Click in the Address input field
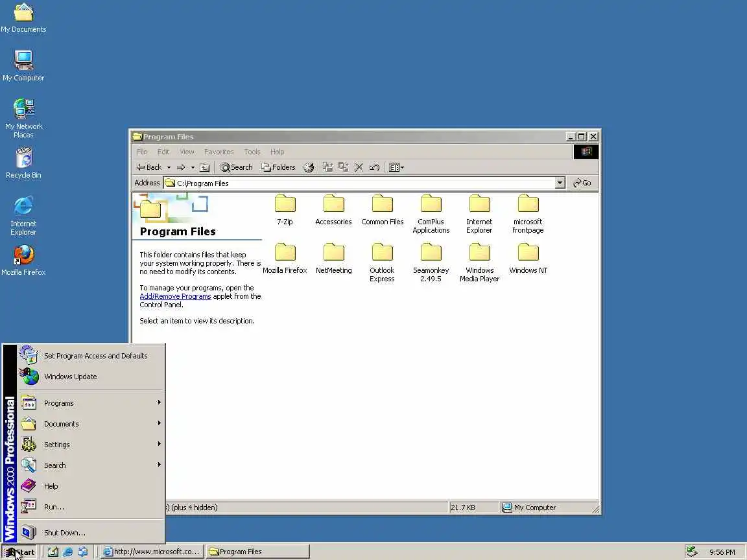This screenshot has width=747, height=560. coord(359,183)
